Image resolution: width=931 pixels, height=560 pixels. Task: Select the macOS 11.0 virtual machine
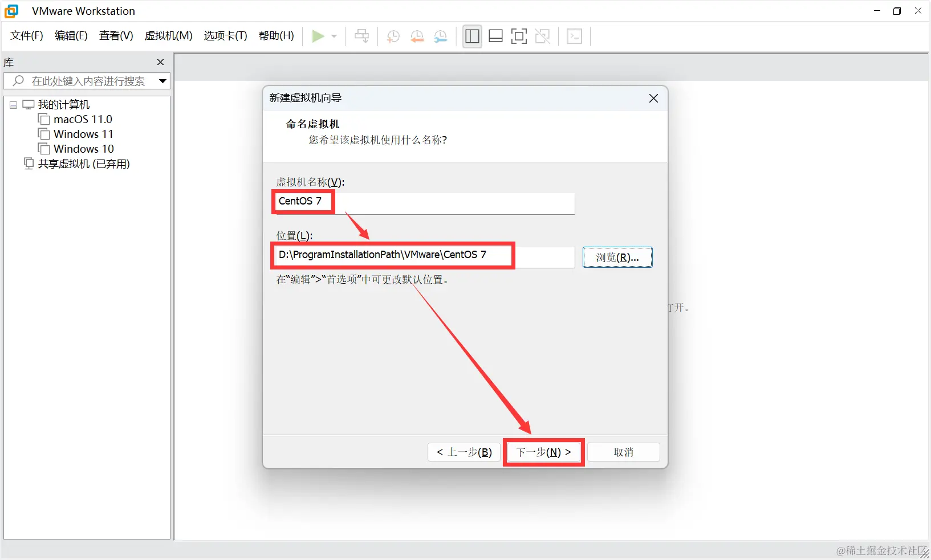tap(83, 119)
